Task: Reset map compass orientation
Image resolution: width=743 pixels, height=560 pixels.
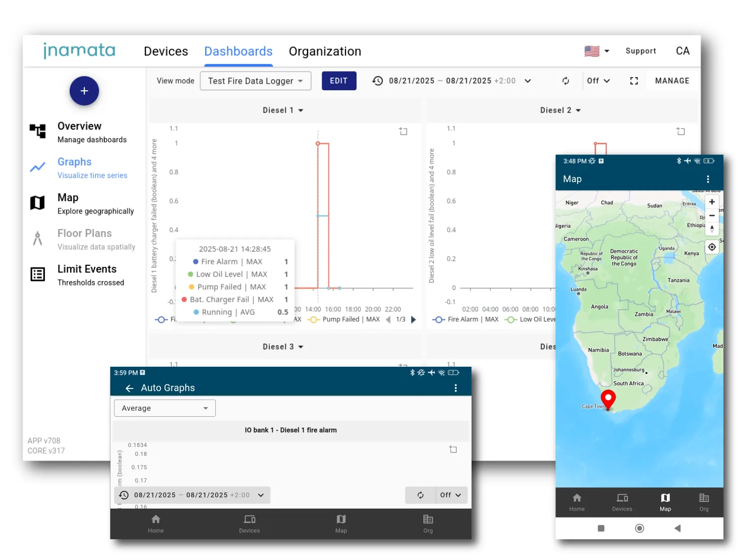Action: (x=712, y=229)
